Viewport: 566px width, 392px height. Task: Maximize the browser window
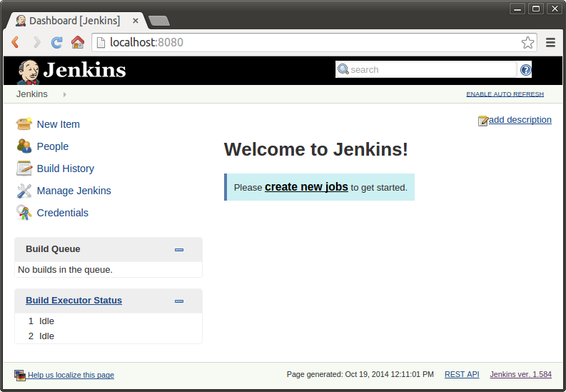pyautogui.click(x=536, y=9)
